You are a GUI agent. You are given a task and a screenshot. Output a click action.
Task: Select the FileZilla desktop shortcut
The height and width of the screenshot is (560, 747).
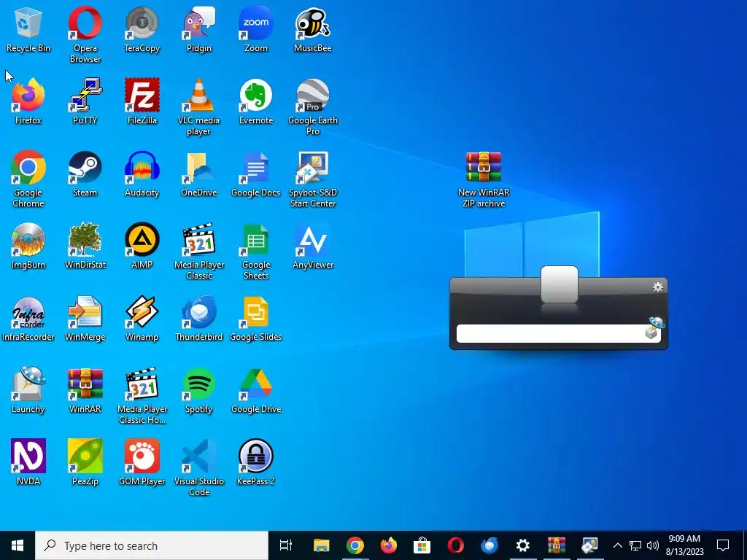(142, 102)
